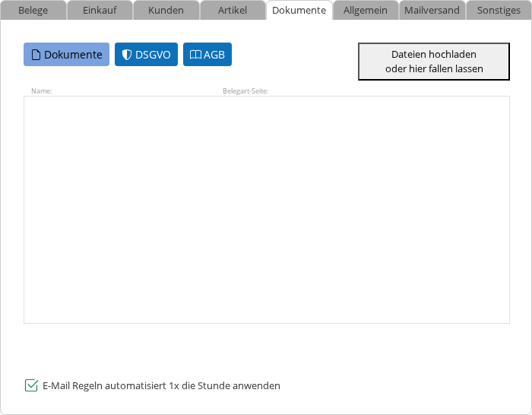Show the Sonstiges tab

tap(499, 11)
